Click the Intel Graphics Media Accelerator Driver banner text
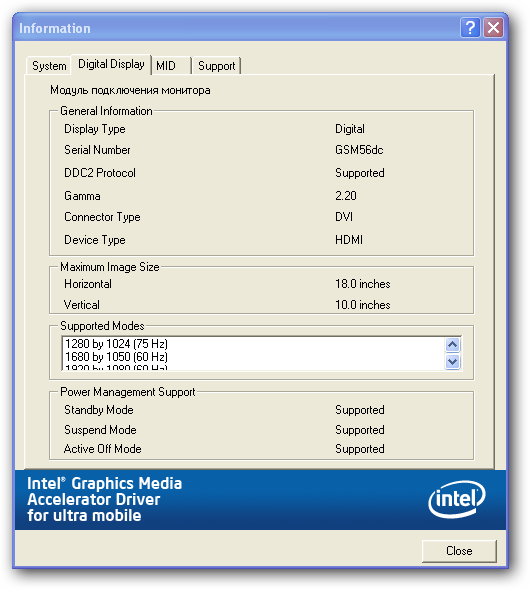 104,499
